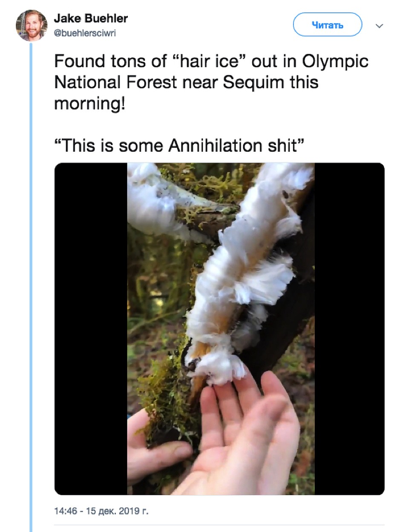
Task: Play the hair ice video
Action: [x=219, y=329]
